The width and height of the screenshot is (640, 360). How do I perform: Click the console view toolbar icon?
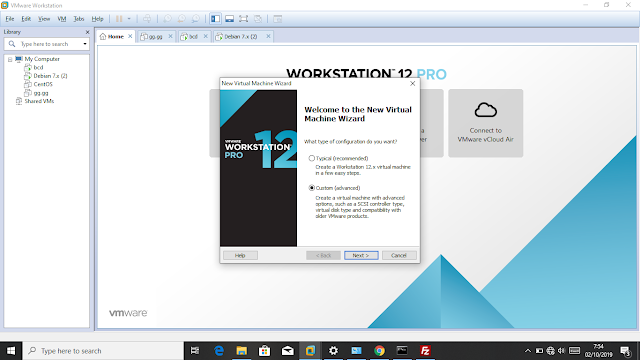[278, 19]
